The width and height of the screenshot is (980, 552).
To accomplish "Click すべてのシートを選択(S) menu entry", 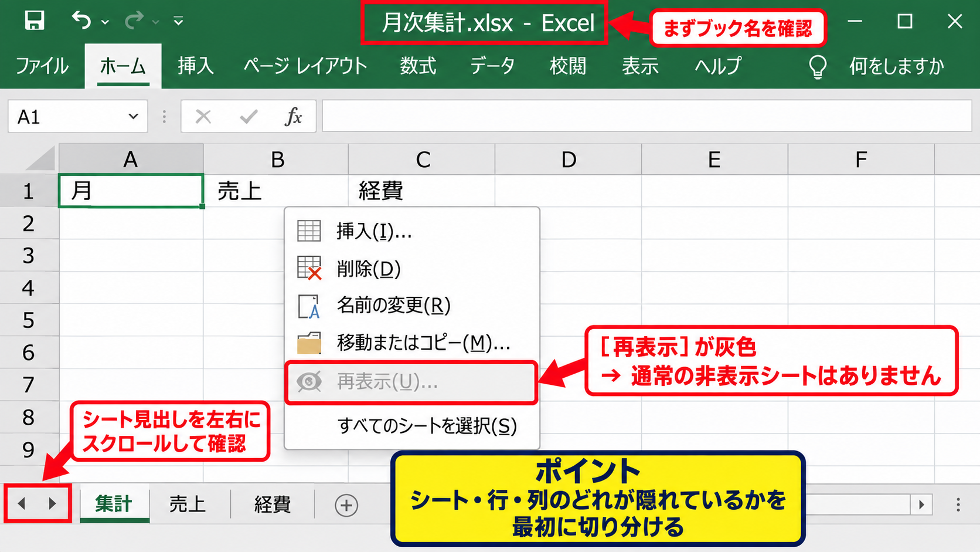I will point(412,426).
